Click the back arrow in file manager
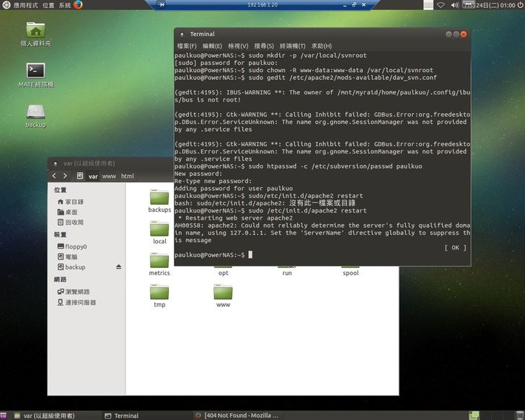This screenshot has height=420, width=525. 55,176
